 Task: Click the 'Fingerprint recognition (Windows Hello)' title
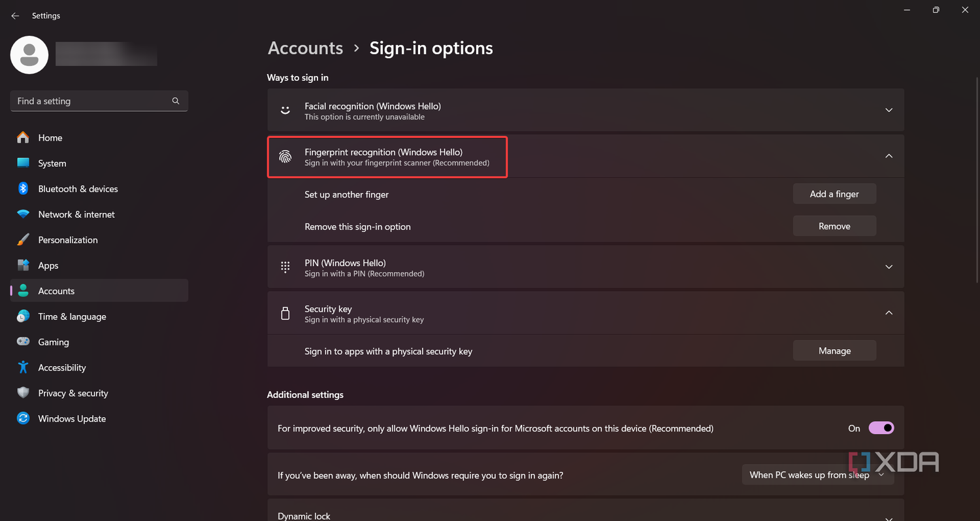(384, 152)
